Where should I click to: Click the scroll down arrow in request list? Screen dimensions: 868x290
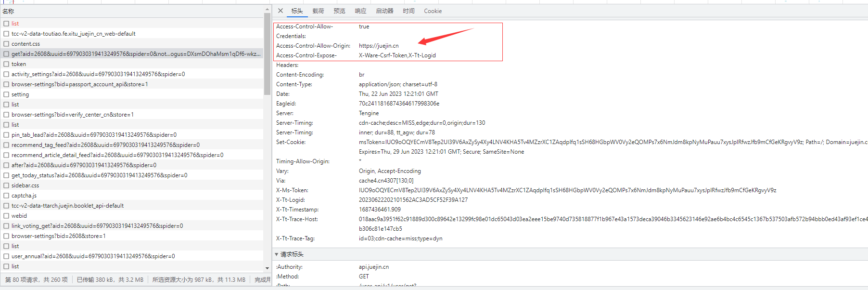click(x=267, y=268)
